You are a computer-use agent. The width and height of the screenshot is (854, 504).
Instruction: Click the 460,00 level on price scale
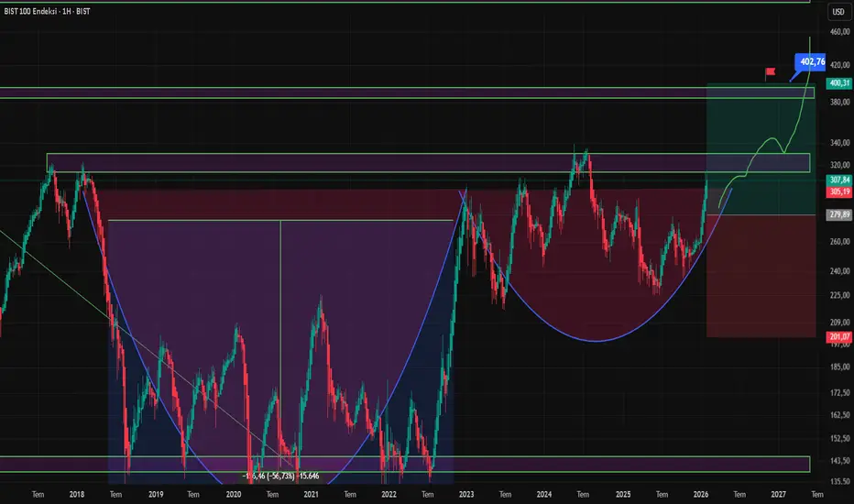(838, 32)
